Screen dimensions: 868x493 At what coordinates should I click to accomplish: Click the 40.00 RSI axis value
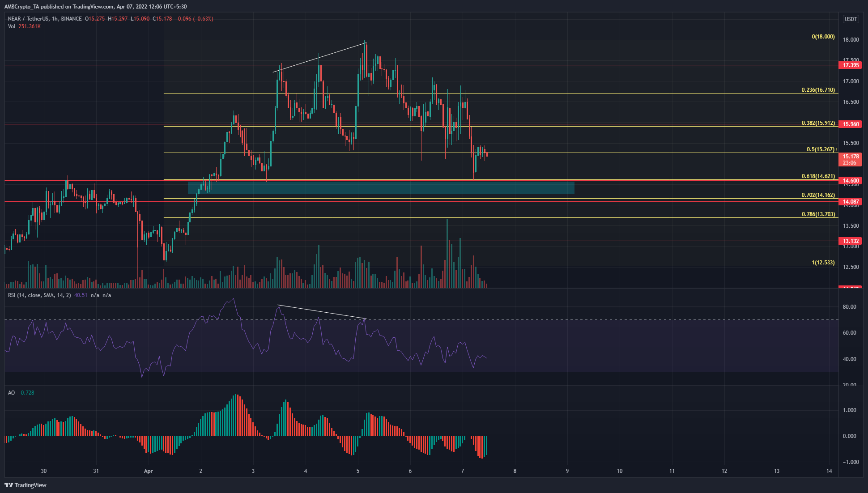(849, 359)
